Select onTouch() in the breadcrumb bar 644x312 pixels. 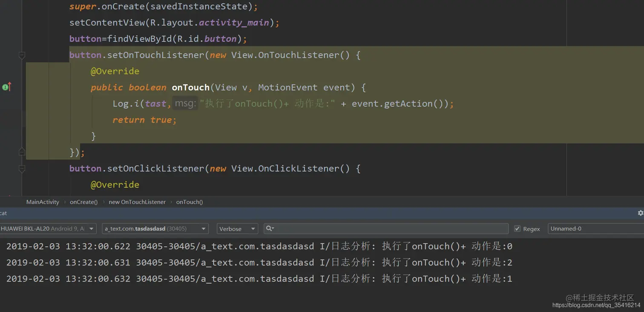click(190, 202)
